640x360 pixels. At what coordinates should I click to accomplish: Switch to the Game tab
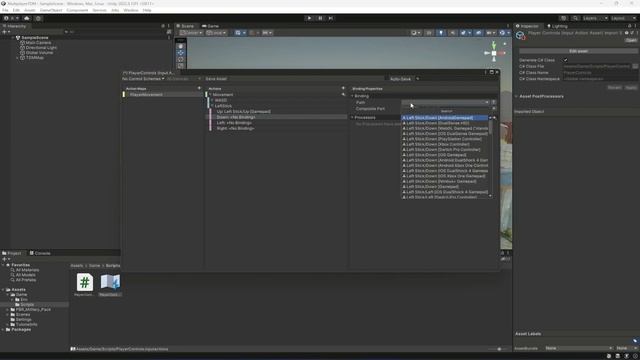[x=211, y=26]
